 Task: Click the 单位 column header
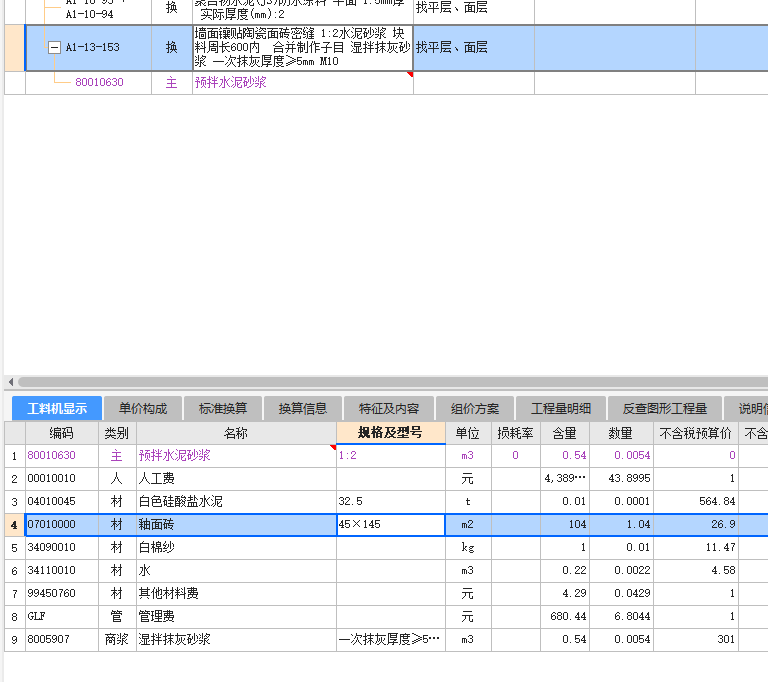(468, 433)
